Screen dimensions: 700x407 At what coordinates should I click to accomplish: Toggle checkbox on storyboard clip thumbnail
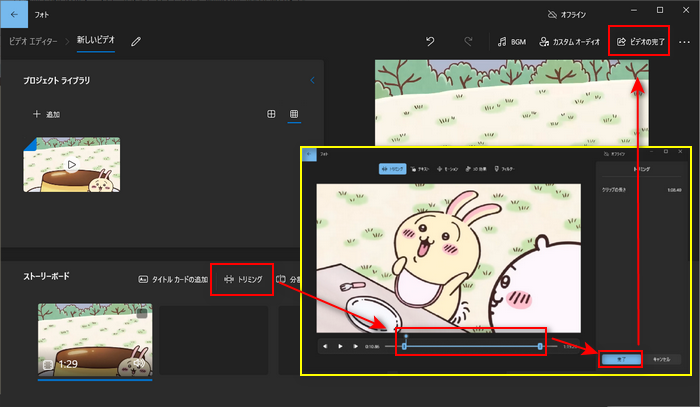click(142, 314)
